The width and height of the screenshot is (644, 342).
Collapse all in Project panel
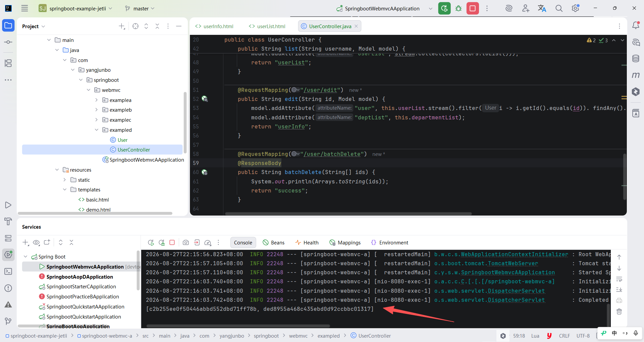pyautogui.click(x=157, y=26)
